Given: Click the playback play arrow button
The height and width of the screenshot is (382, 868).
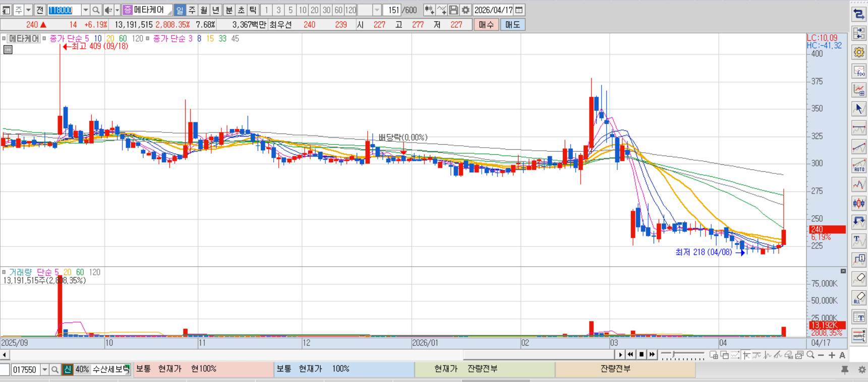Looking at the screenshot, I should click(620, 355).
